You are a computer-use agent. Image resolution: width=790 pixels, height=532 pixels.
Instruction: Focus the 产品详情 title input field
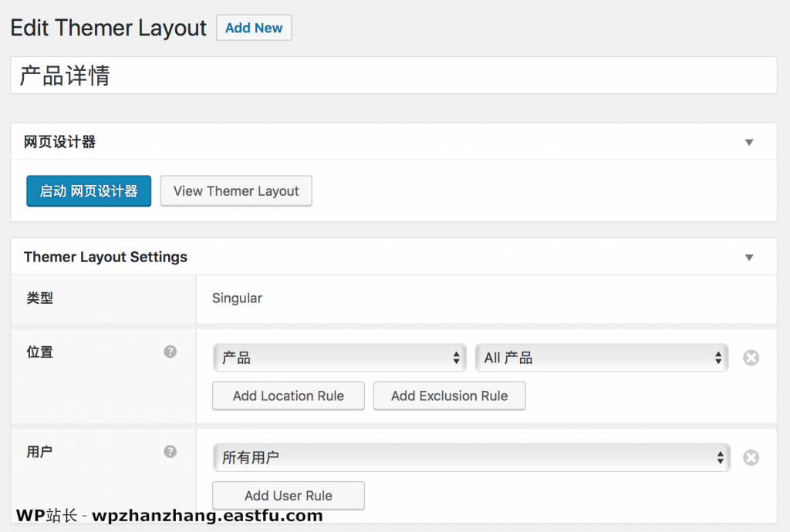393,76
